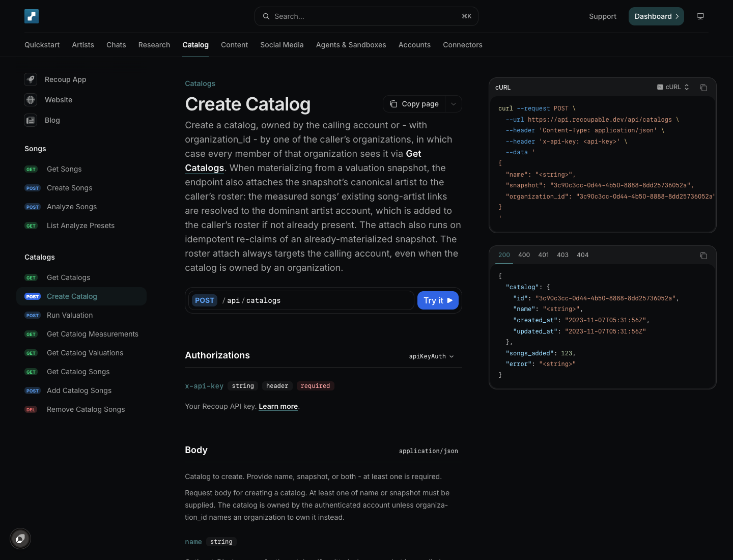Select the 200 response tab
The width and height of the screenshot is (733, 560).
tap(504, 255)
